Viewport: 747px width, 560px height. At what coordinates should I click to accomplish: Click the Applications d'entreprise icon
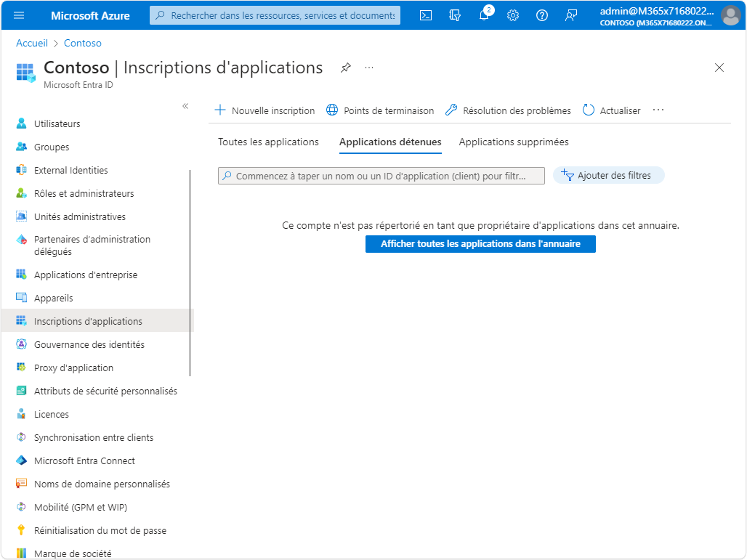[22, 275]
